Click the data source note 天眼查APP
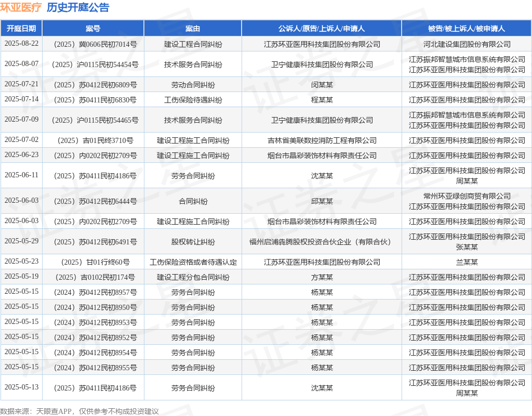Viewport: 532px width, 416px height. (54, 412)
